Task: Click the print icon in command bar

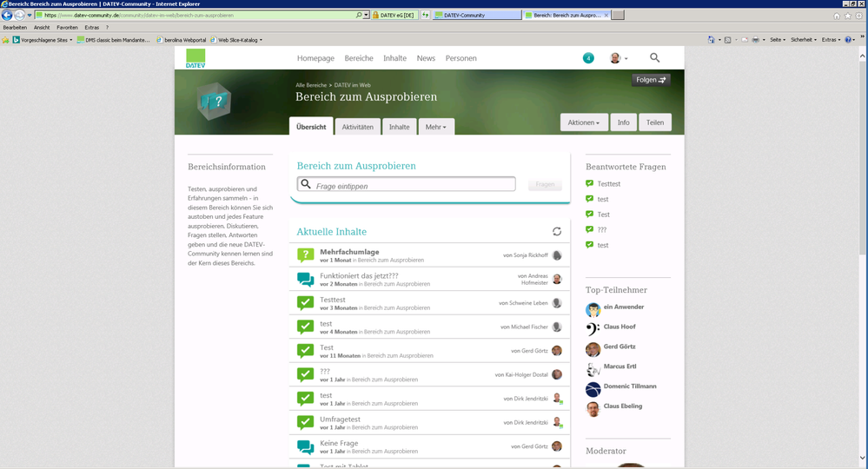Action: 756,40
